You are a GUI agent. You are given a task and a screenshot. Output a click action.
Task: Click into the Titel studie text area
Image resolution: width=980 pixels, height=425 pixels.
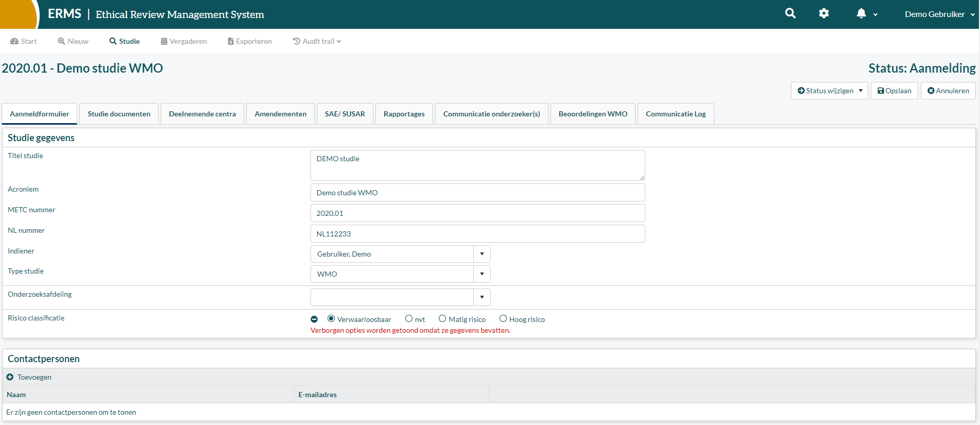pyautogui.click(x=478, y=165)
